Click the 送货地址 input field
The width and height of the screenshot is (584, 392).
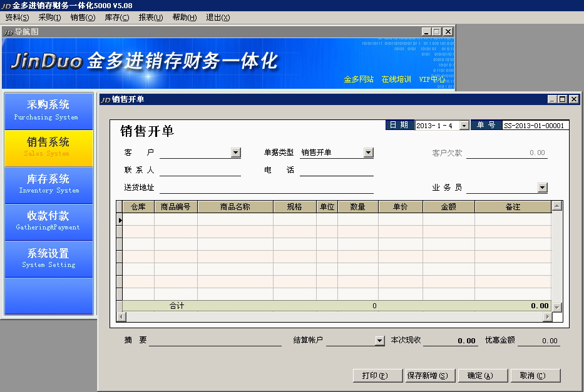pos(266,188)
